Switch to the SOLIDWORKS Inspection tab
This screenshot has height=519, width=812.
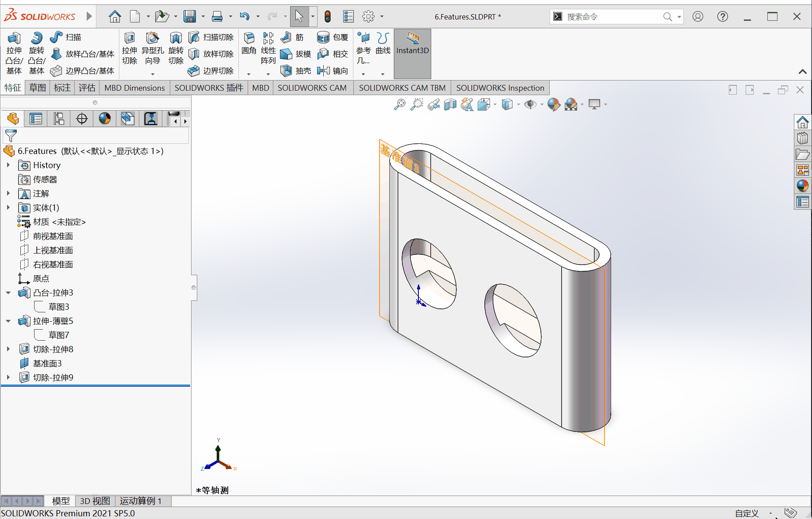pos(500,88)
